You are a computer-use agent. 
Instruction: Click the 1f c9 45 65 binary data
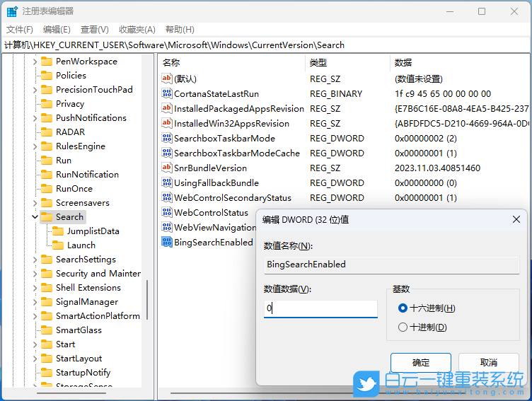click(x=443, y=93)
